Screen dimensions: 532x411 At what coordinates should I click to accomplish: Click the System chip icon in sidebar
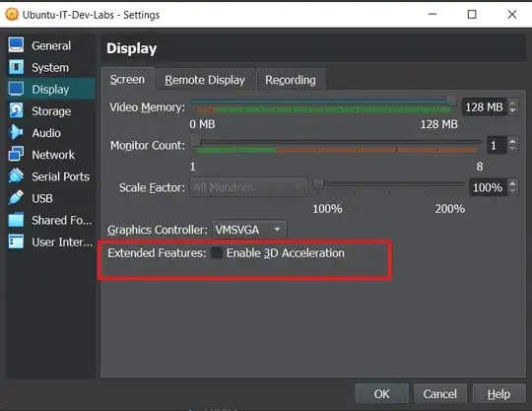click(16, 67)
